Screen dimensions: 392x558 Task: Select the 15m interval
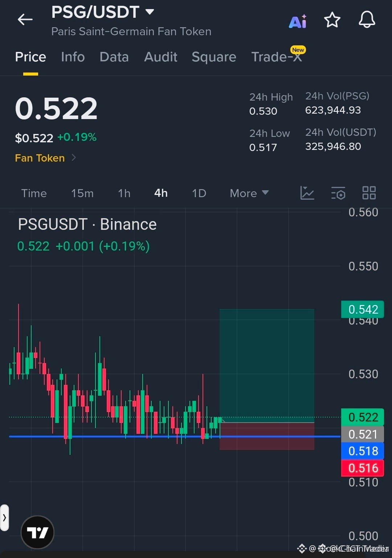point(82,193)
